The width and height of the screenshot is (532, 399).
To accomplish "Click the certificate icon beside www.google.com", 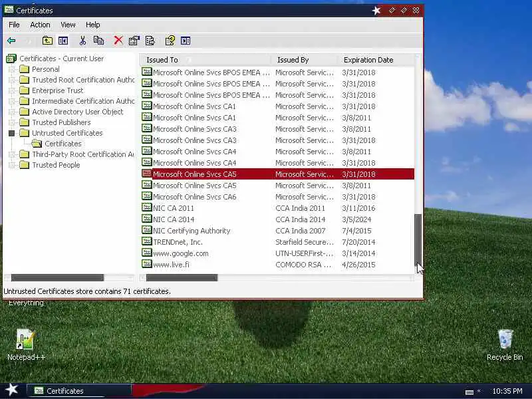I will tap(146, 253).
